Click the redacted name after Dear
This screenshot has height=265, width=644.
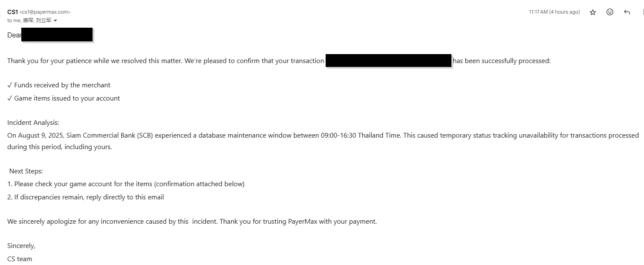coord(57,35)
